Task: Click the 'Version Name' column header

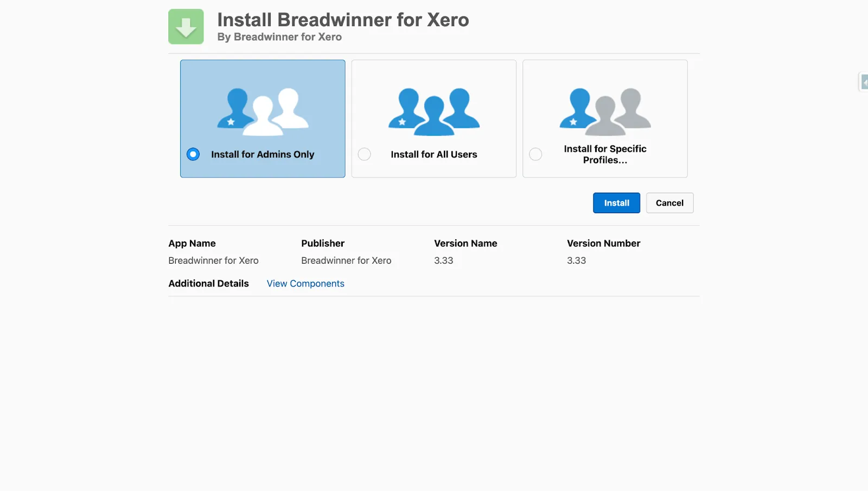Action: [465, 244]
